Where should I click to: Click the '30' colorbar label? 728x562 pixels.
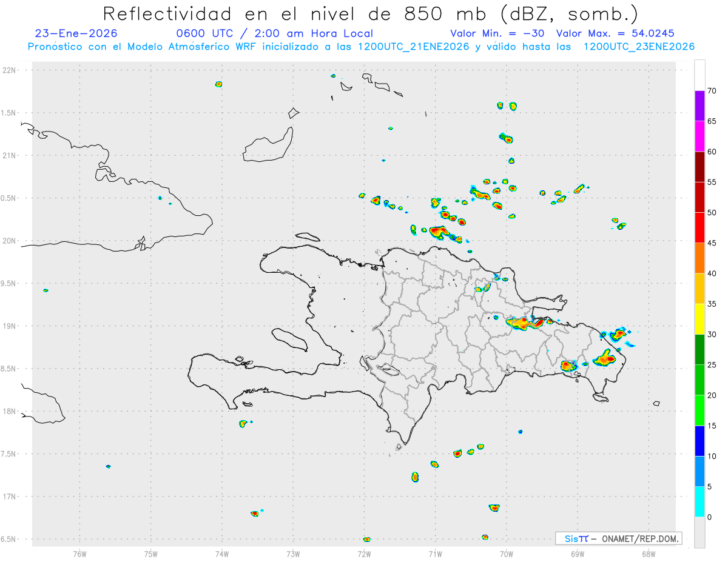pyautogui.click(x=712, y=335)
